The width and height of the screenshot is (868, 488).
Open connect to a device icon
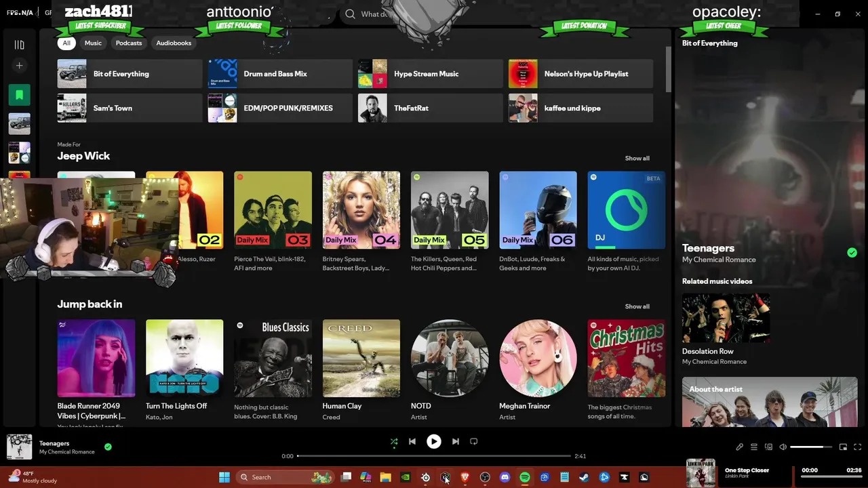pos(768,447)
